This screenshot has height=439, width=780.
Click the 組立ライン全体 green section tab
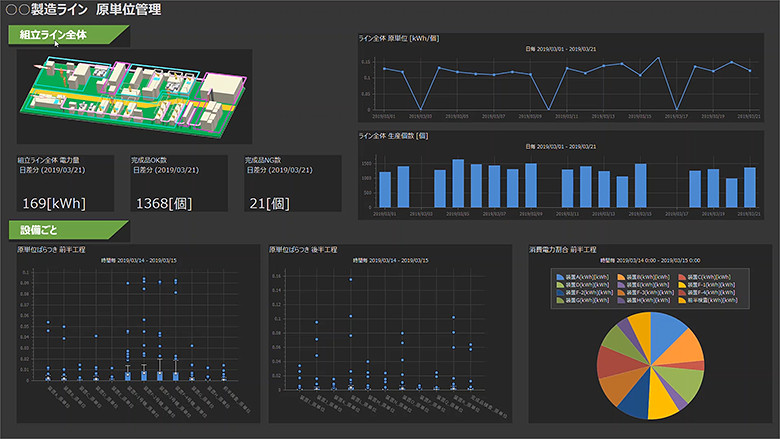[x=64, y=35]
